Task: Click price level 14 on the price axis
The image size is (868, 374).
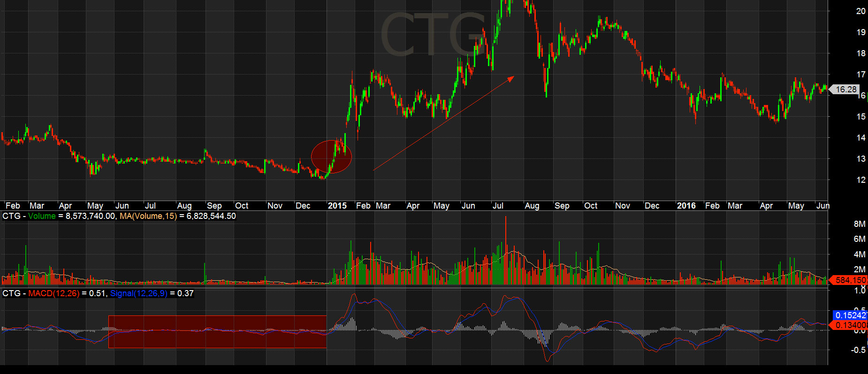Action: click(860, 138)
